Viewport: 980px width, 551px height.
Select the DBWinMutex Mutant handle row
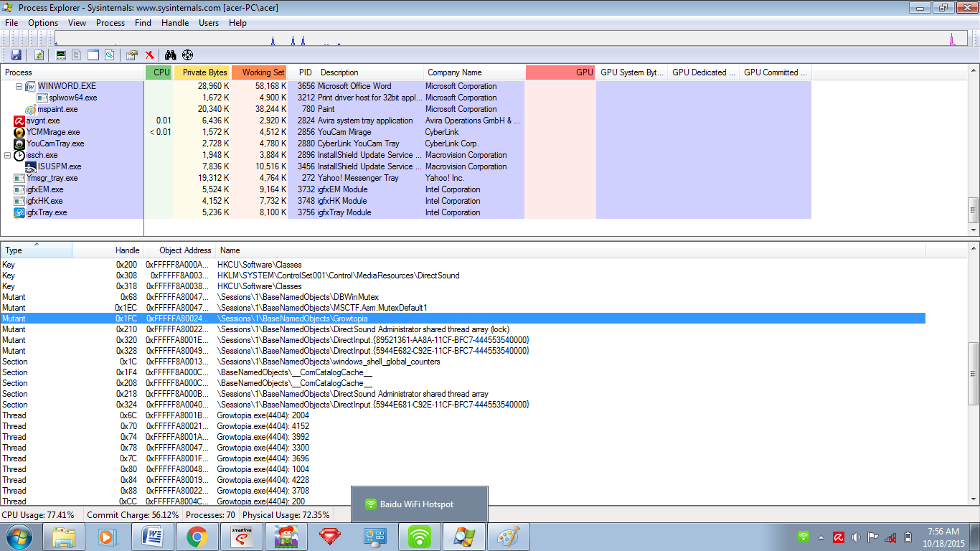coord(463,297)
